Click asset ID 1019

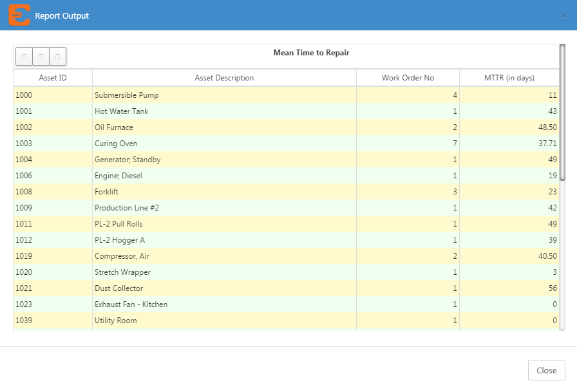24,256
